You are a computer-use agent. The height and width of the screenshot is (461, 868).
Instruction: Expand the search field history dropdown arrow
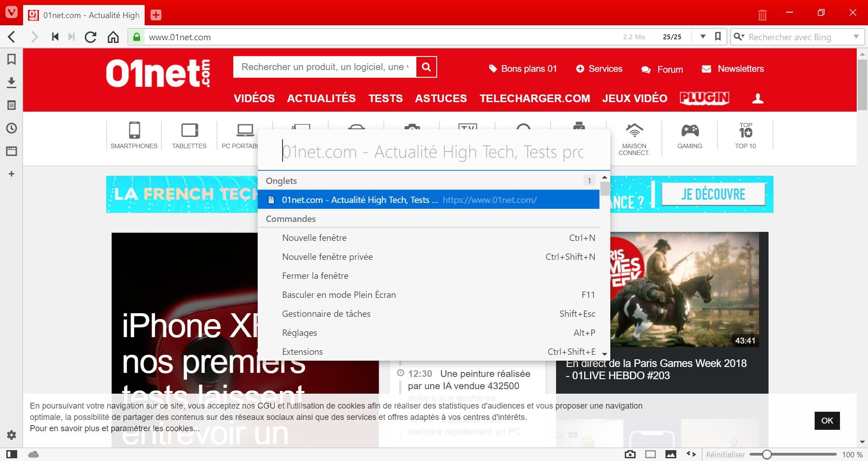pos(856,37)
